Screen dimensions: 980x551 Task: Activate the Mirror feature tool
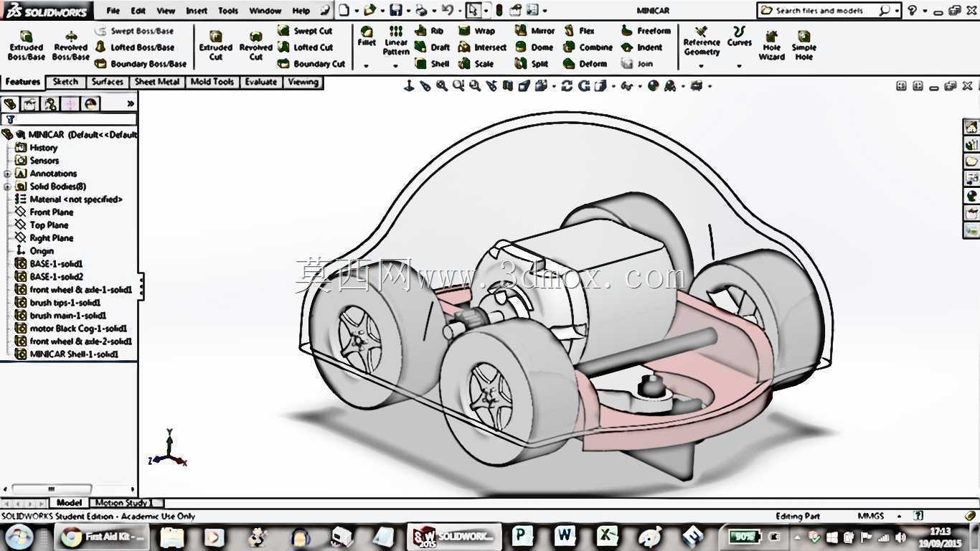click(535, 31)
